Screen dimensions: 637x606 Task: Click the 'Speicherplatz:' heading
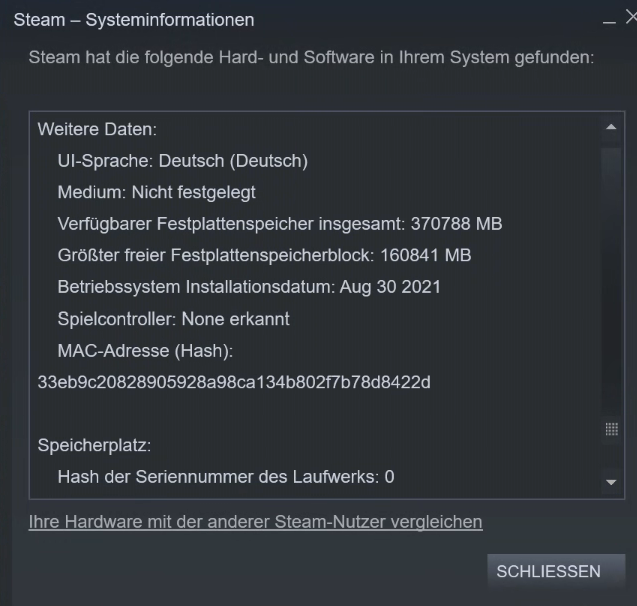click(x=94, y=446)
